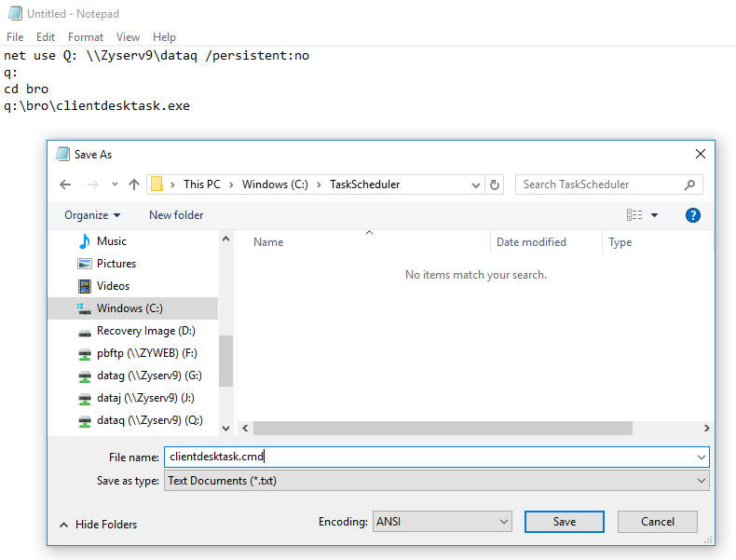Click the datag network drive icon

pyautogui.click(x=85, y=376)
